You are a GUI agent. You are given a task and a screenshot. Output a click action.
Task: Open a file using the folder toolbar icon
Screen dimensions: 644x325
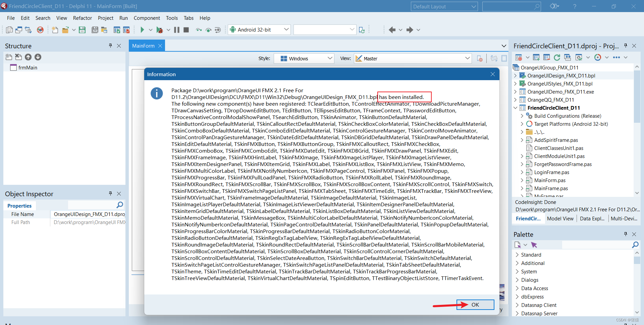[x=66, y=30]
